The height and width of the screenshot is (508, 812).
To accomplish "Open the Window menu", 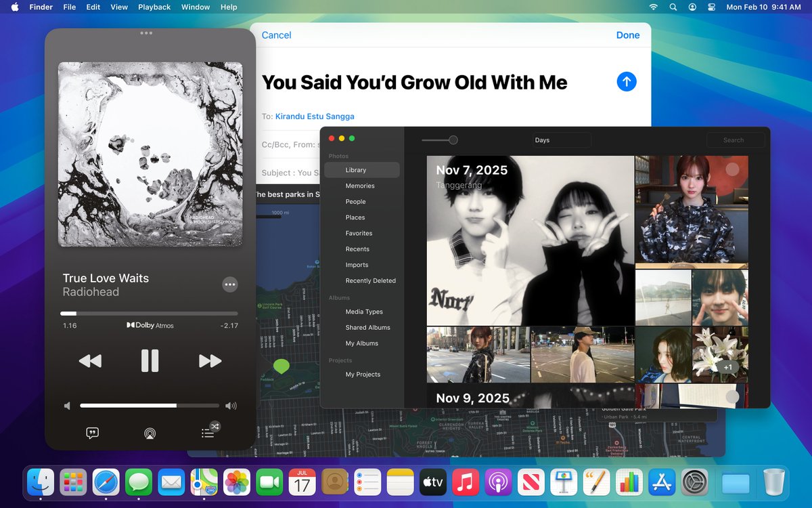I will [196, 7].
